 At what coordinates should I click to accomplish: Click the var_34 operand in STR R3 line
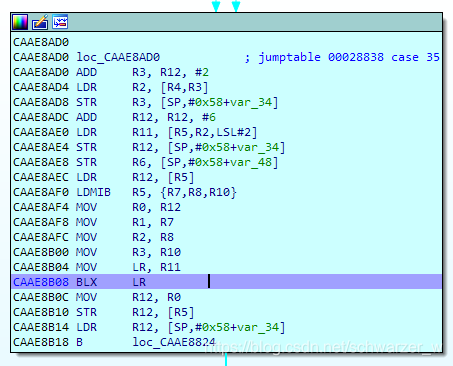point(251,102)
